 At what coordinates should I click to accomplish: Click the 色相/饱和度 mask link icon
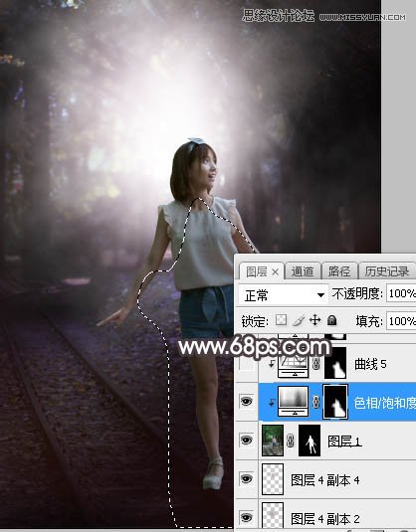pos(316,402)
